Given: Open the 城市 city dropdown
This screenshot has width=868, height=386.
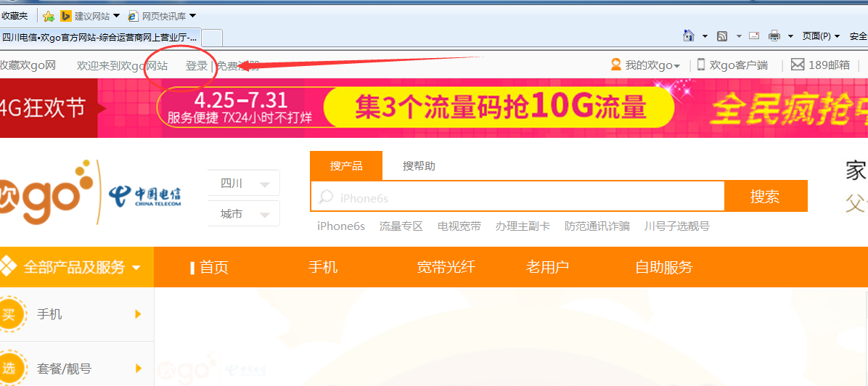Looking at the screenshot, I should 244,214.
